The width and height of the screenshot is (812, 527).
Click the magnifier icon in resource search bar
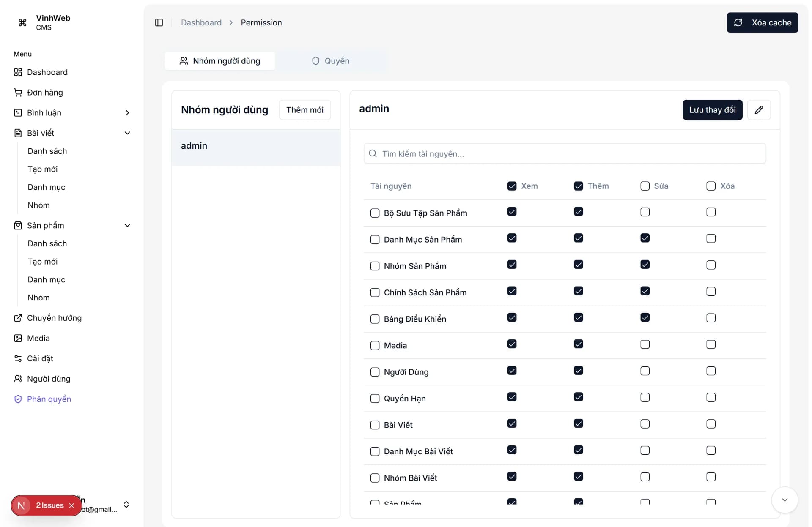(x=373, y=153)
